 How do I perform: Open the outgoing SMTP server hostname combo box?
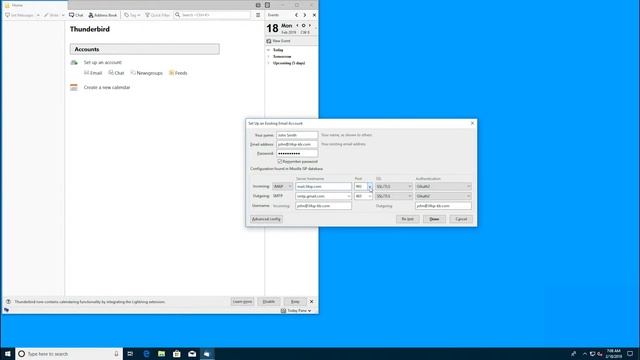point(323,196)
